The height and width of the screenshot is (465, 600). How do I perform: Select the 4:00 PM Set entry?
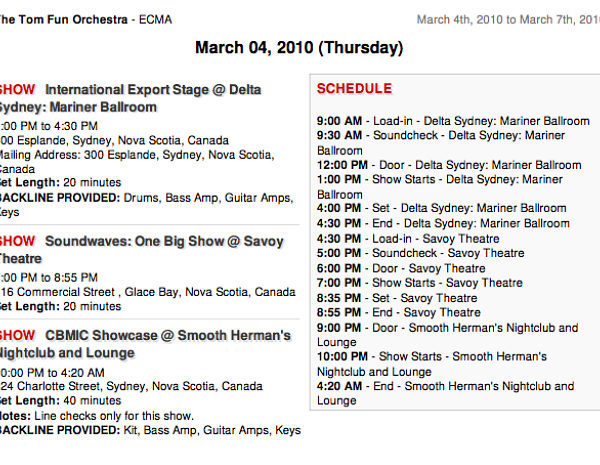point(442,208)
